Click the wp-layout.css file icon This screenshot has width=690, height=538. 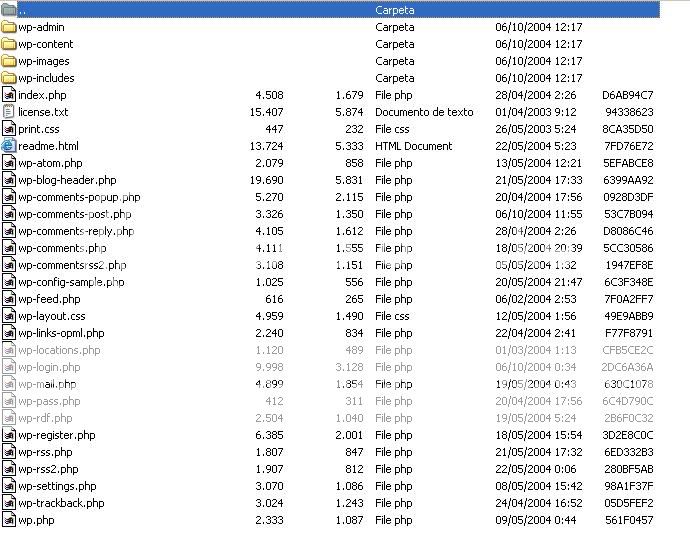click(9, 316)
